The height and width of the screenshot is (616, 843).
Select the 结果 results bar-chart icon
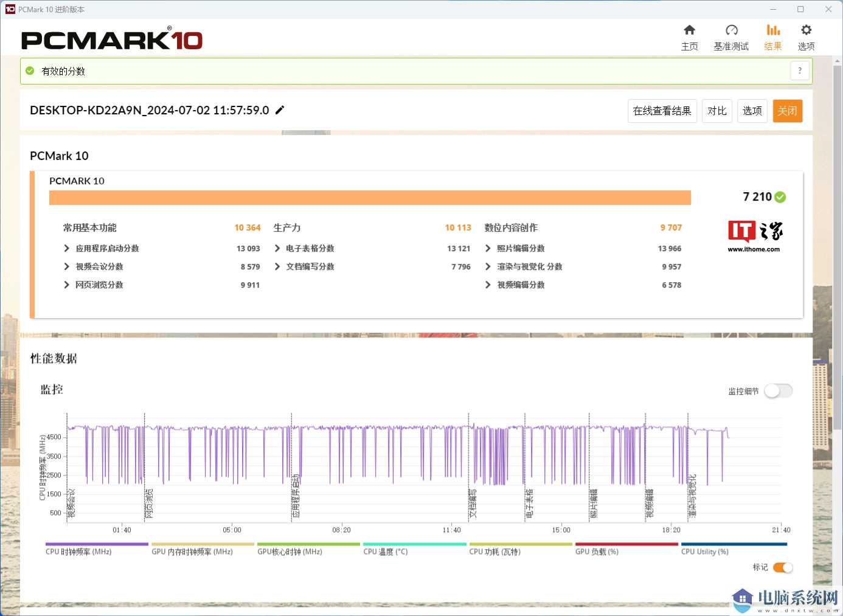point(773,30)
